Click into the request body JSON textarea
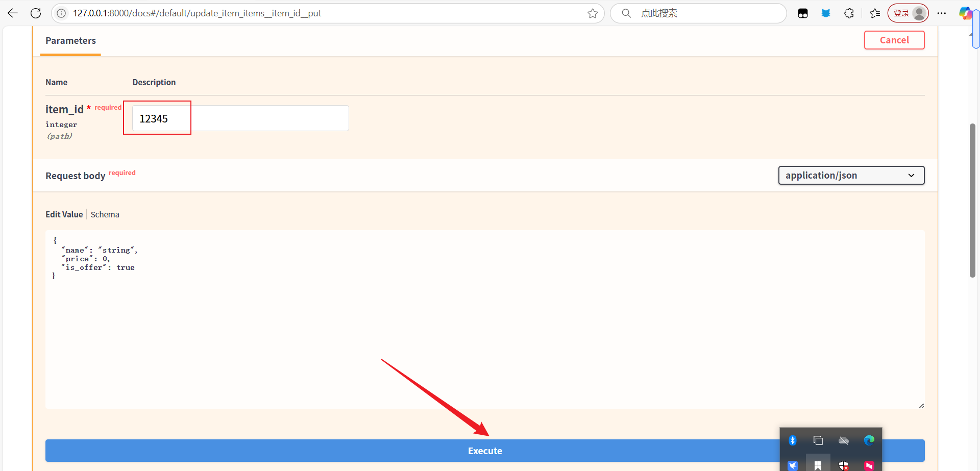The height and width of the screenshot is (471, 980). (x=485, y=319)
